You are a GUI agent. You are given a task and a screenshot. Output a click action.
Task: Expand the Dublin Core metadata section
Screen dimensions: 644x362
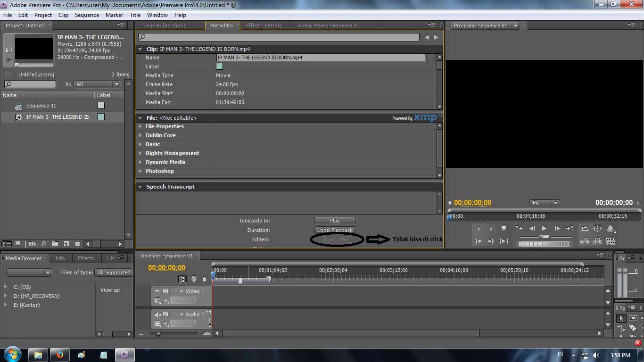(140, 135)
